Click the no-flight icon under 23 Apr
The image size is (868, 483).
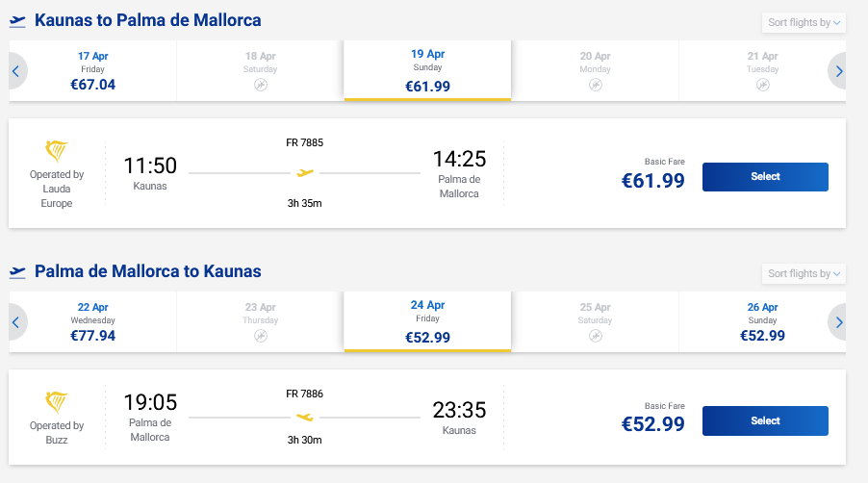[260, 336]
